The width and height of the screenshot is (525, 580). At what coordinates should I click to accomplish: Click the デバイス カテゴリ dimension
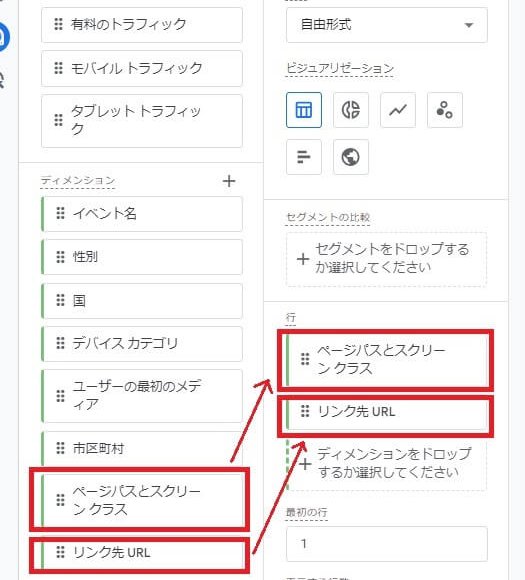click(142, 344)
